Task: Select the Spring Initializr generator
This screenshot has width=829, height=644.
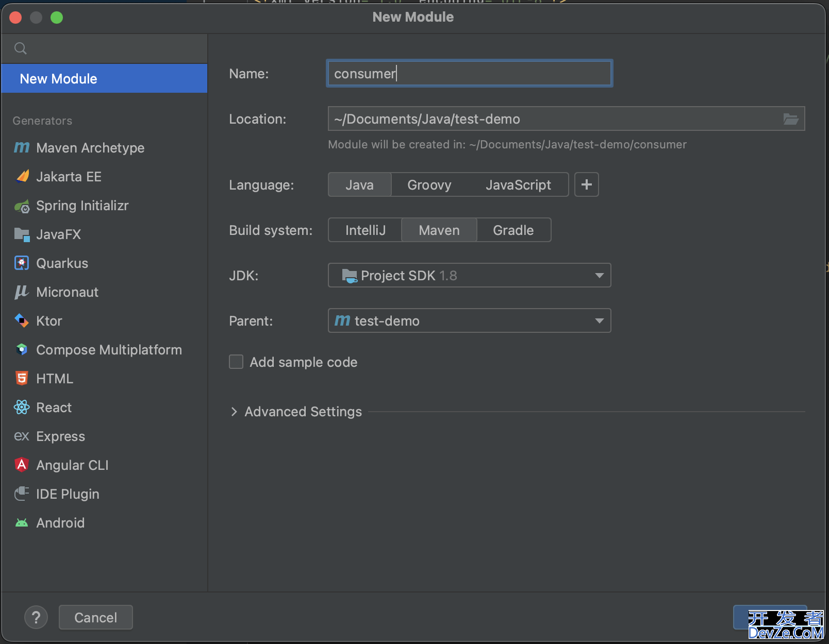Action: tap(105, 206)
